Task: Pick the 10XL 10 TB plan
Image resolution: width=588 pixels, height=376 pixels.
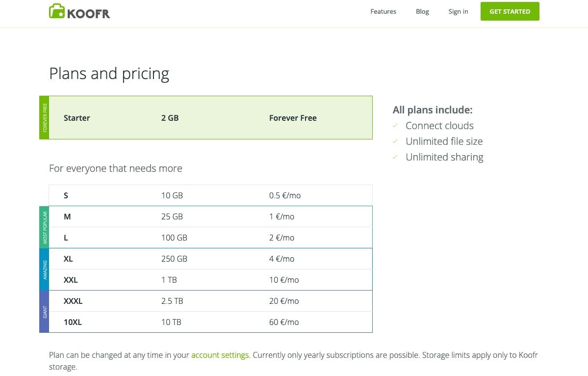Action: click(210, 322)
